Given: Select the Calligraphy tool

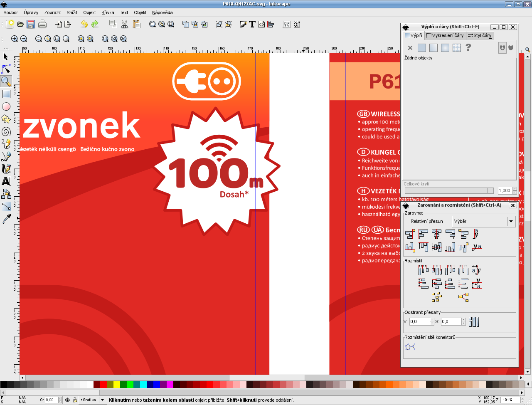Looking at the screenshot, I should click(6, 169).
